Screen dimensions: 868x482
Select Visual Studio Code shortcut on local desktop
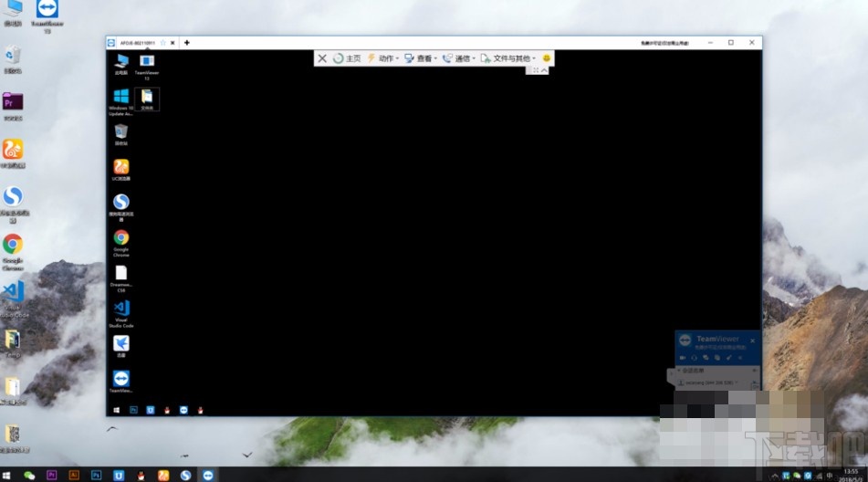(14, 299)
